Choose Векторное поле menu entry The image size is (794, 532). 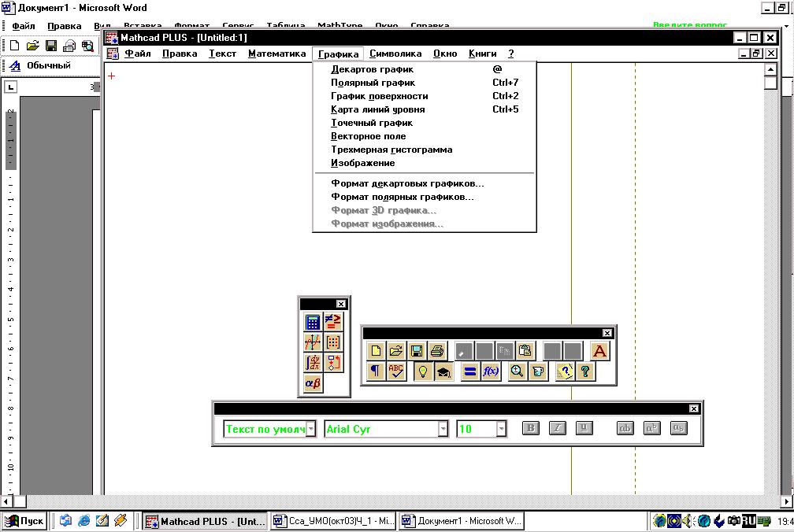pos(425,136)
